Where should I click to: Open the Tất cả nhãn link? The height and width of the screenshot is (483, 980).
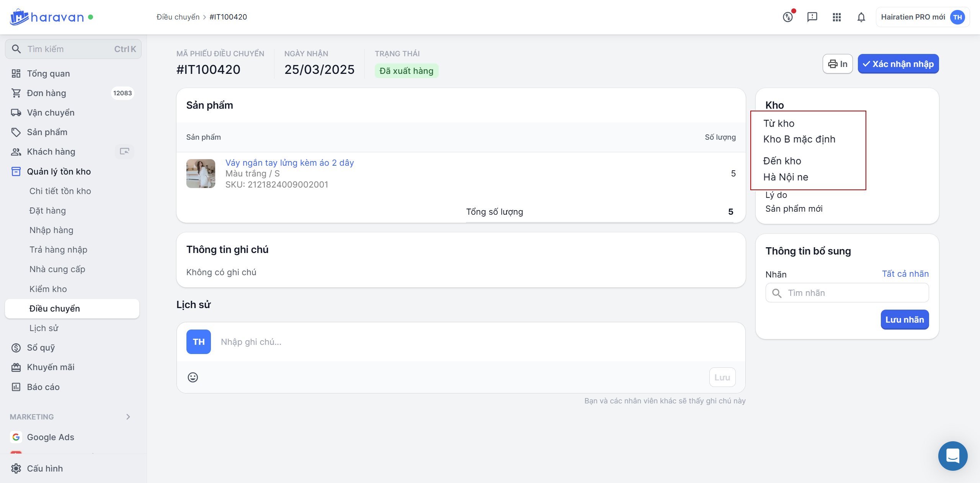pyautogui.click(x=905, y=274)
